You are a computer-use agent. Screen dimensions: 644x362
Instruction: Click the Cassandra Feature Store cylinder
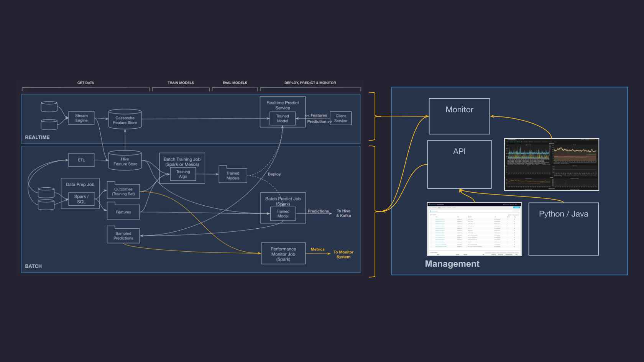coord(125,120)
